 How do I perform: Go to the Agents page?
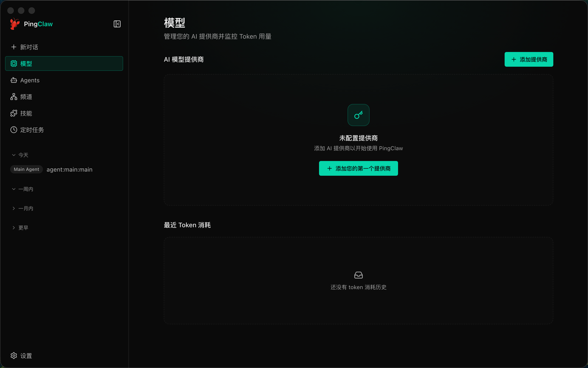pos(64,80)
